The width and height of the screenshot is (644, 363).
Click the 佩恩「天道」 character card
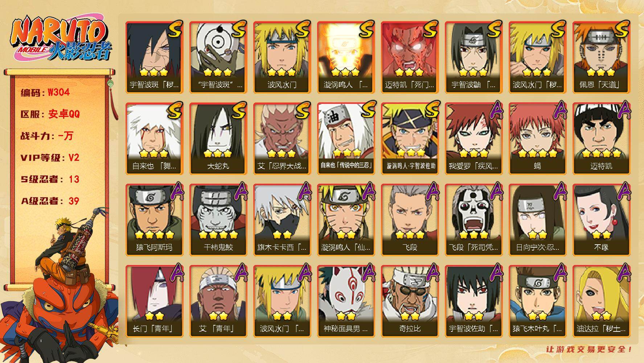[601, 57]
